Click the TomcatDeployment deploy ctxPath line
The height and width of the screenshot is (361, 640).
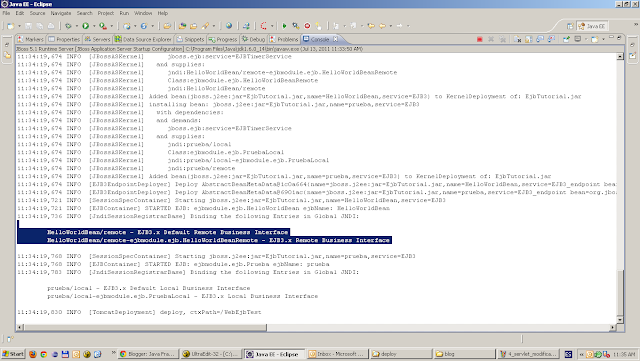point(139,312)
